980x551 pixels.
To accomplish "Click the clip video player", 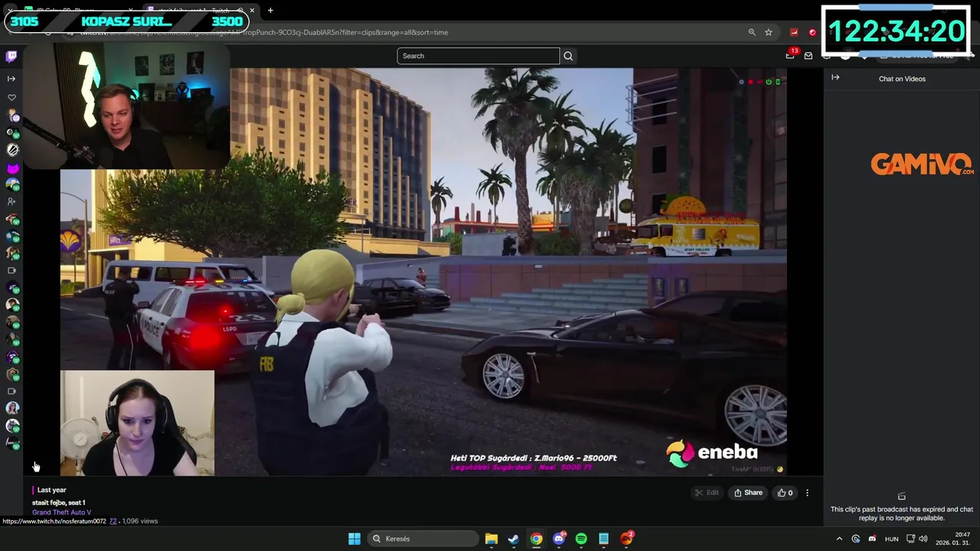I will (423, 272).
